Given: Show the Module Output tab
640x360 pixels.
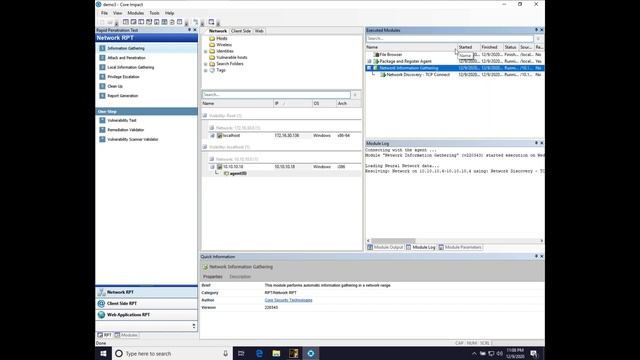Looking at the screenshot, I should [x=385, y=247].
